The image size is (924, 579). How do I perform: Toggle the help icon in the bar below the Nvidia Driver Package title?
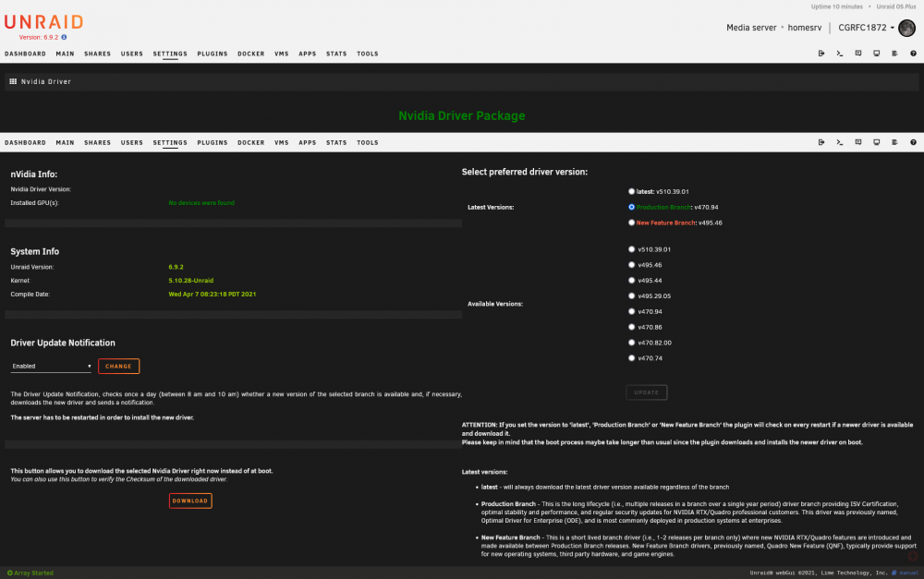(x=913, y=142)
